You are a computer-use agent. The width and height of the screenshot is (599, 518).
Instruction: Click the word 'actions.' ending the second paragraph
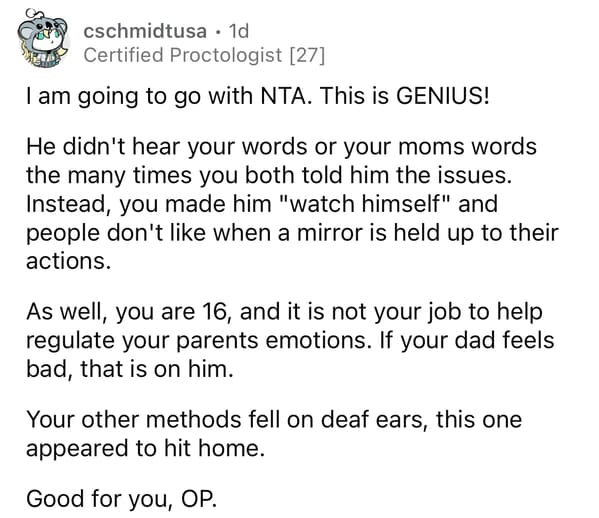(68, 261)
